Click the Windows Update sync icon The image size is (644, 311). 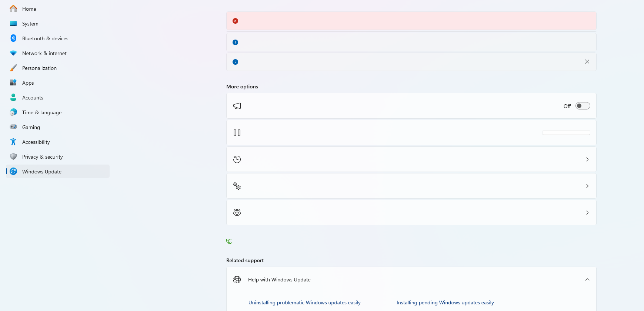click(x=13, y=171)
